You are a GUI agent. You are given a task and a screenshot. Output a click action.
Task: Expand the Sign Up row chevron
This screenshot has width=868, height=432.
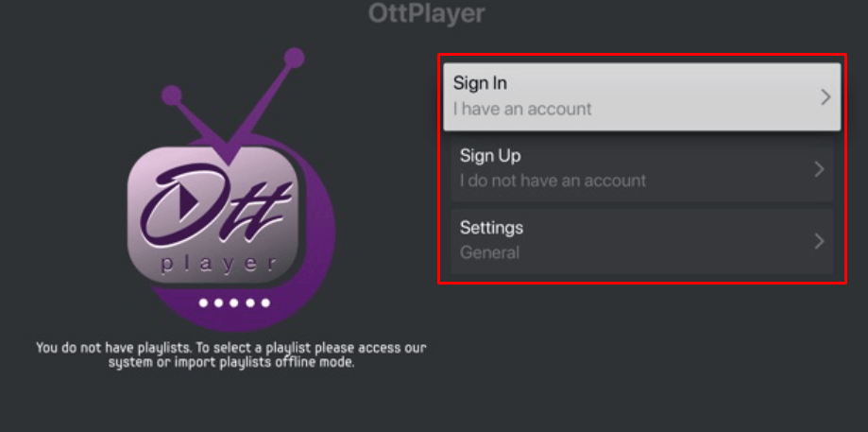pyautogui.click(x=819, y=169)
